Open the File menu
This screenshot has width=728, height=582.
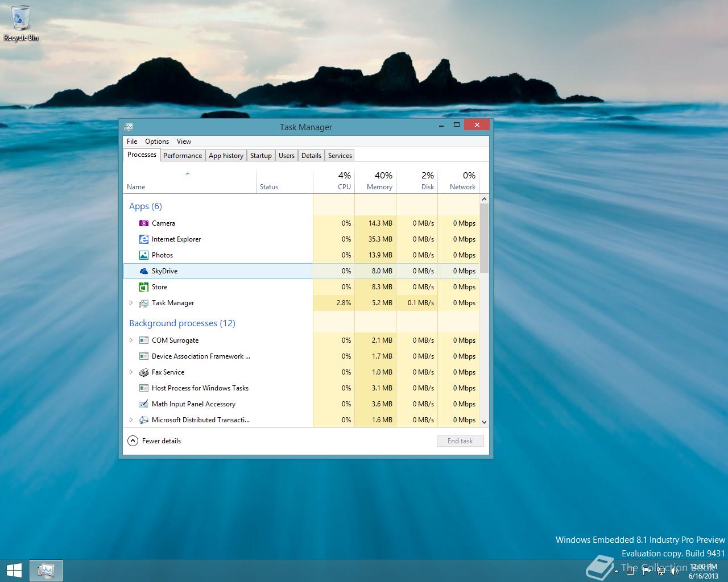click(x=132, y=142)
